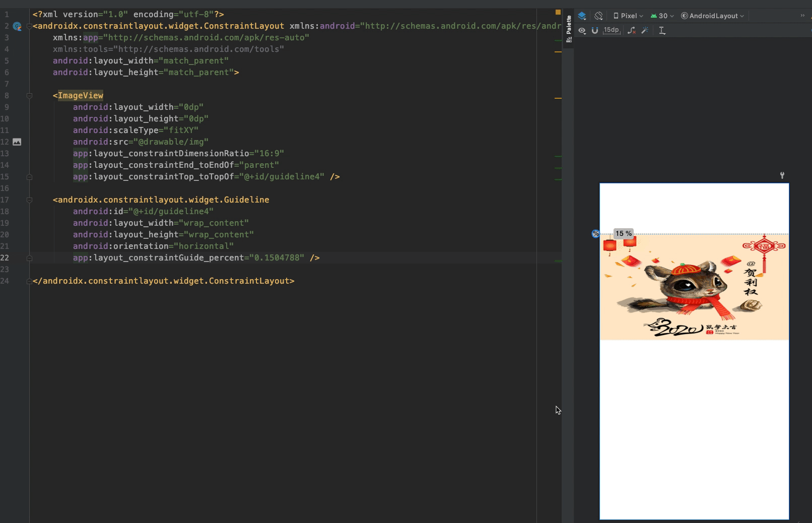Image resolution: width=812 pixels, height=523 pixels.
Task: Click the ImageView tag name
Action: [x=81, y=96]
